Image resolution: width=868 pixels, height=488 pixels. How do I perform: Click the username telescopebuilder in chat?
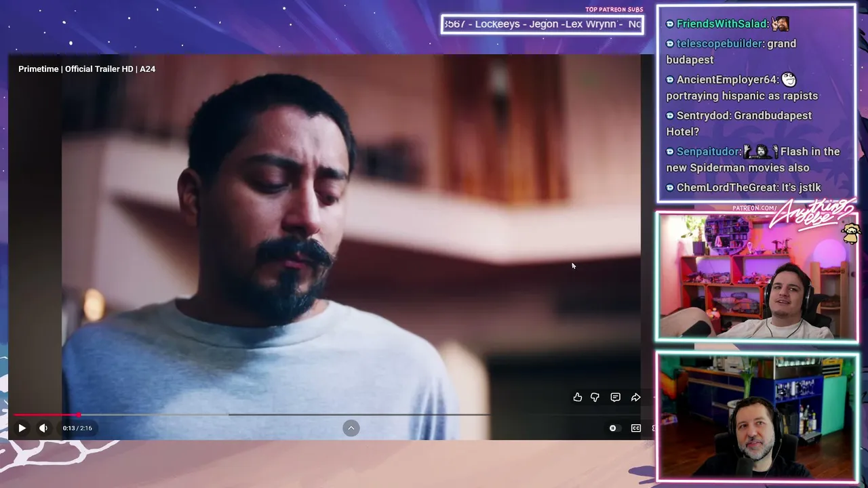pos(719,43)
